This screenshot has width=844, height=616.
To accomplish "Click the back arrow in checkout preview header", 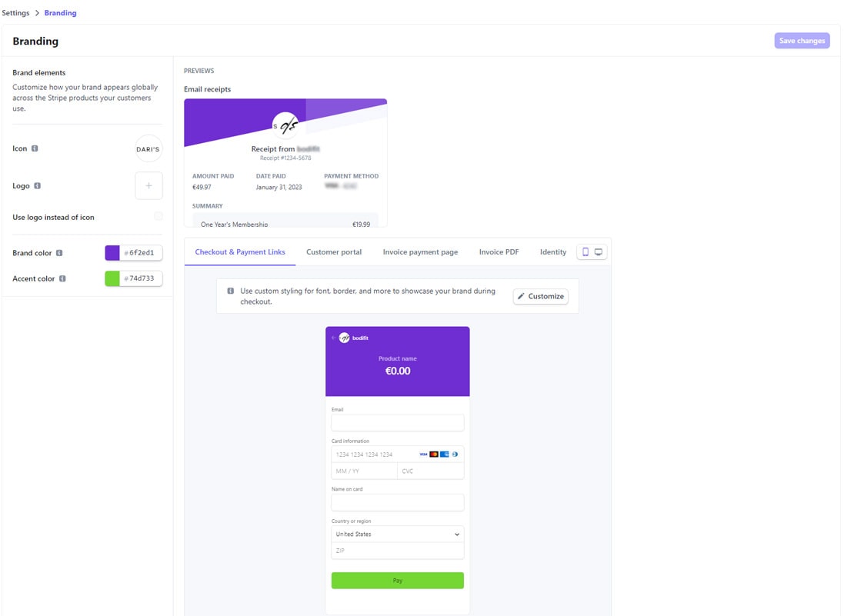I will (334, 338).
